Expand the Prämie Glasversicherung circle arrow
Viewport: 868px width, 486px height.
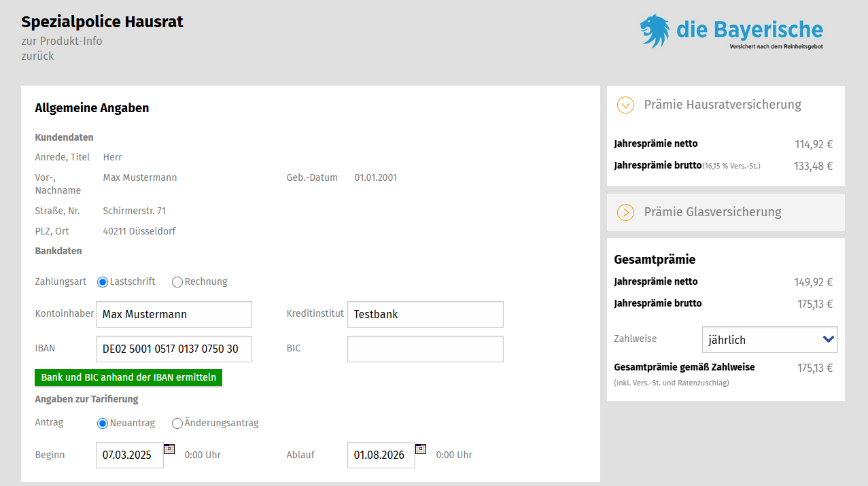(625, 212)
